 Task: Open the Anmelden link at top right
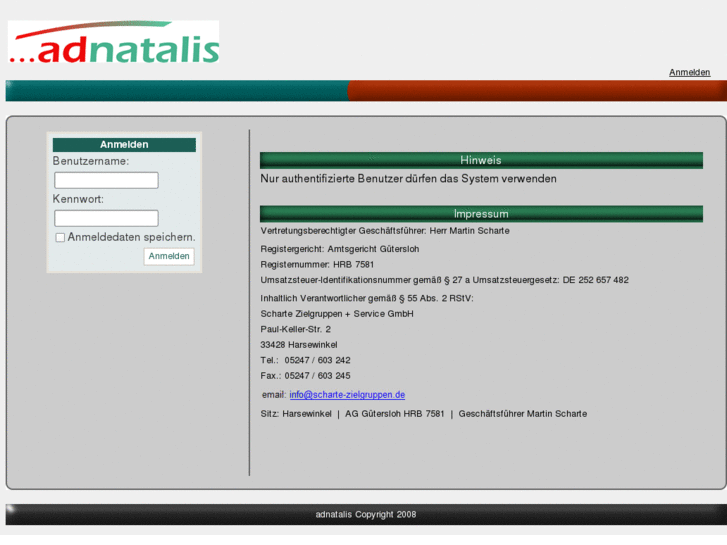[x=689, y=72]
